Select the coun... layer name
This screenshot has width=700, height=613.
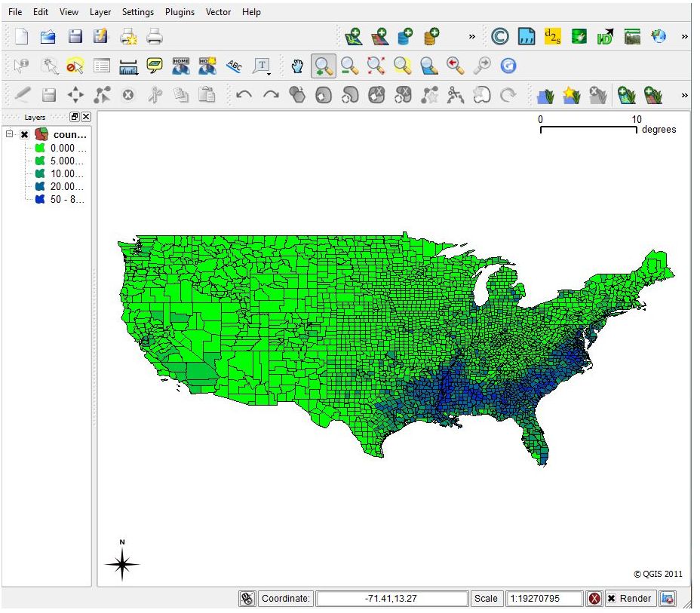coord(69,134)
